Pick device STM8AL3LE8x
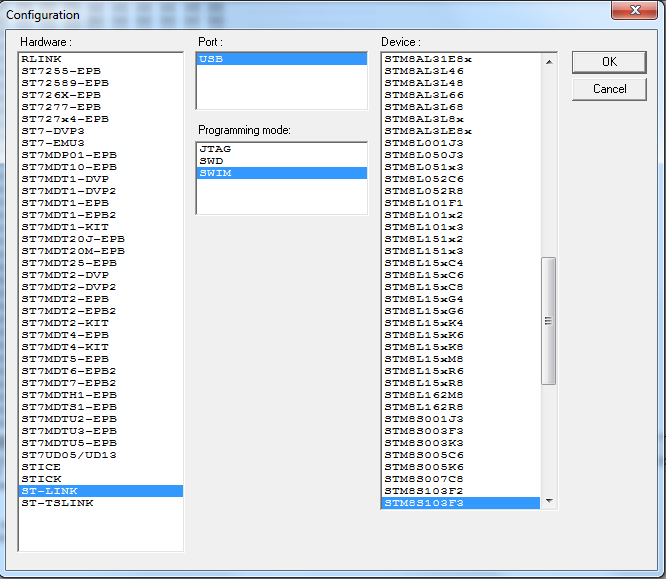666x579 pixels. click(461, 131)
